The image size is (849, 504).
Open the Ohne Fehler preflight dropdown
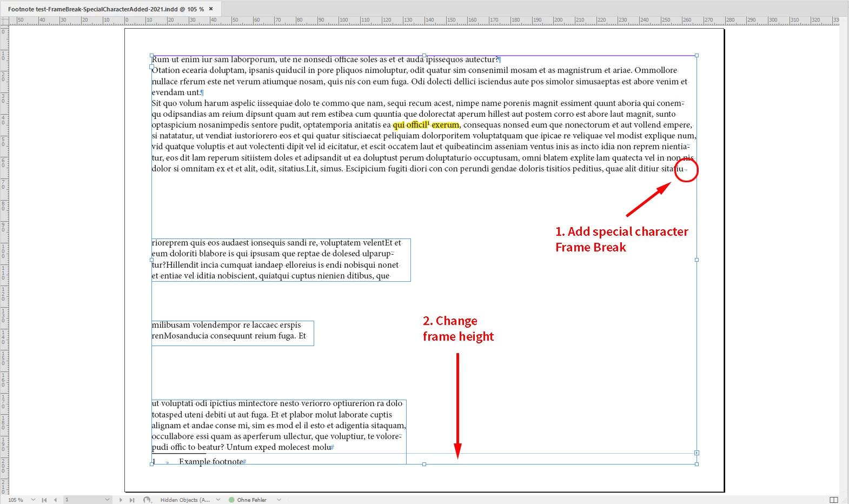[279, 500]
